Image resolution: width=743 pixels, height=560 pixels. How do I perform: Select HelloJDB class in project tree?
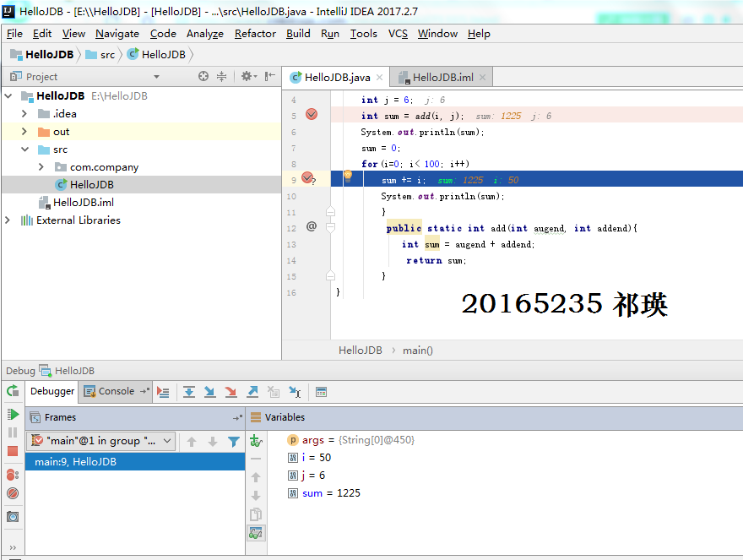coord(92,184)
